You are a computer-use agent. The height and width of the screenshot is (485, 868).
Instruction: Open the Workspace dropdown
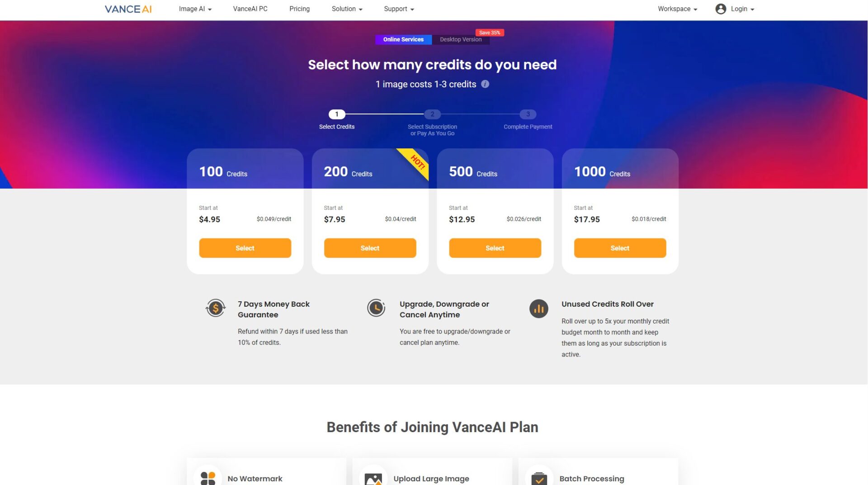coord(677,9)
